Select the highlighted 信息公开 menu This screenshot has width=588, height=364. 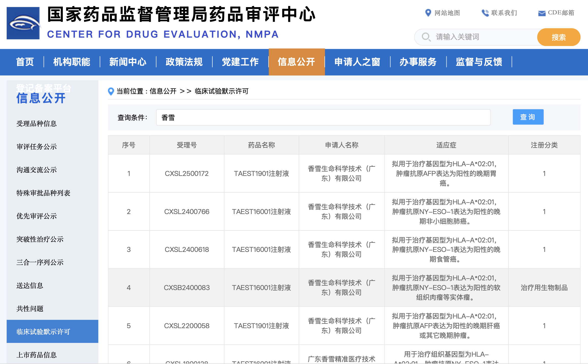pos(297,62)
